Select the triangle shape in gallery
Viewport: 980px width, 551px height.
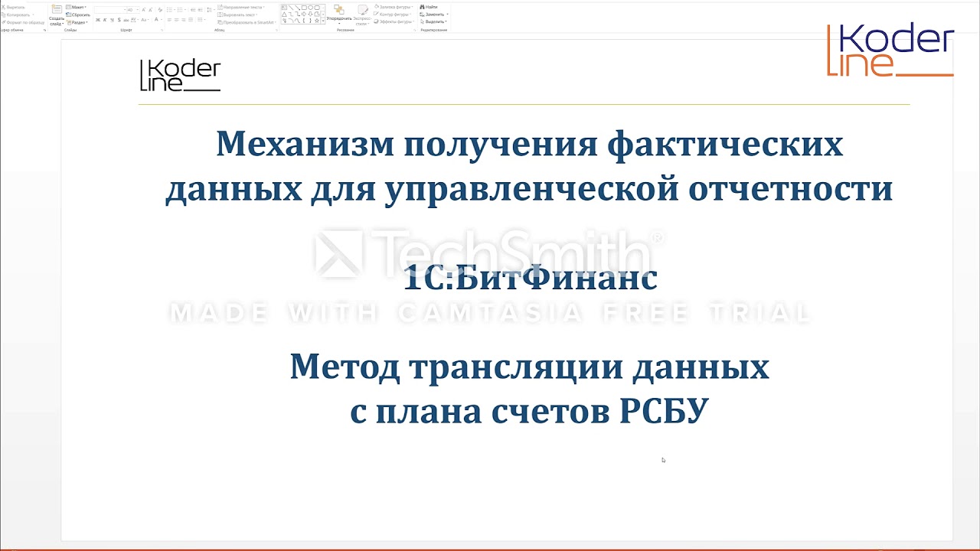284,15
